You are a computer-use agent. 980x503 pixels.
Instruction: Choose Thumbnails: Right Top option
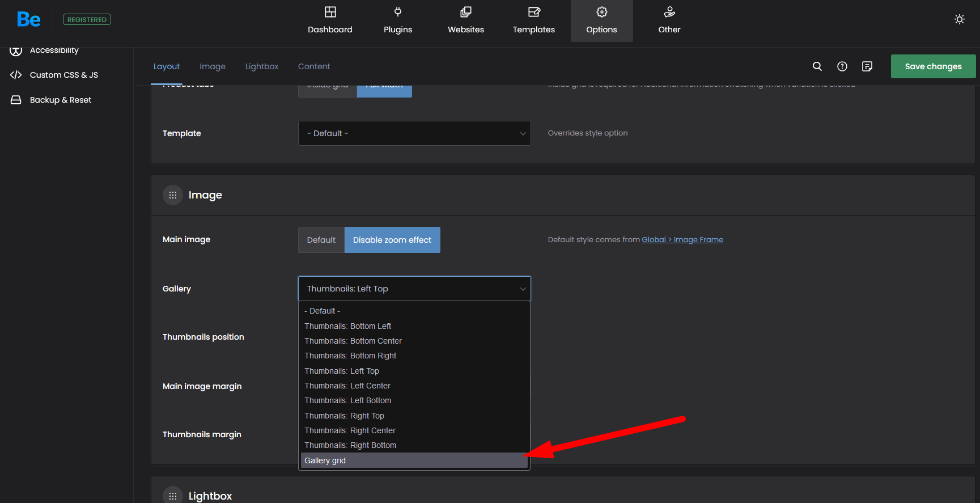414,416
